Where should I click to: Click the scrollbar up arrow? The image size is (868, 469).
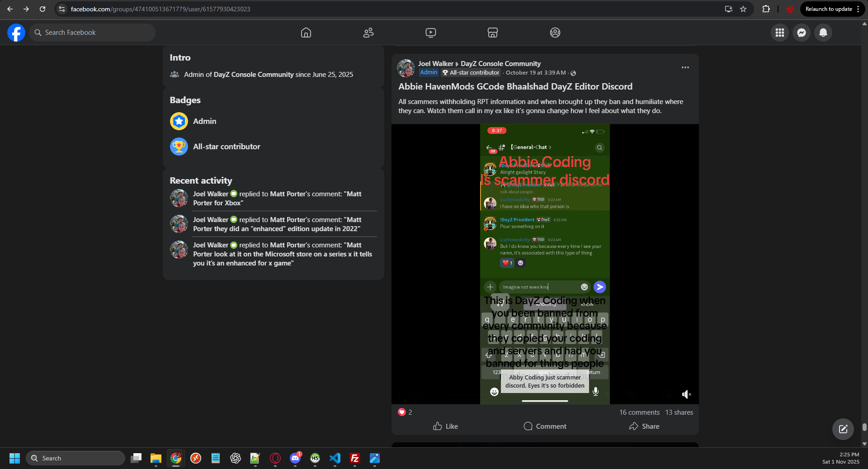864,24
